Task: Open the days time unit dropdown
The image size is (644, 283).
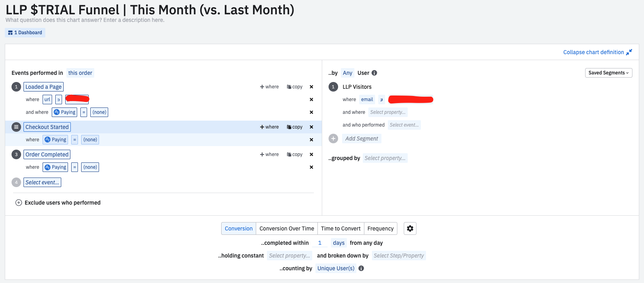Action: (339, 243)
